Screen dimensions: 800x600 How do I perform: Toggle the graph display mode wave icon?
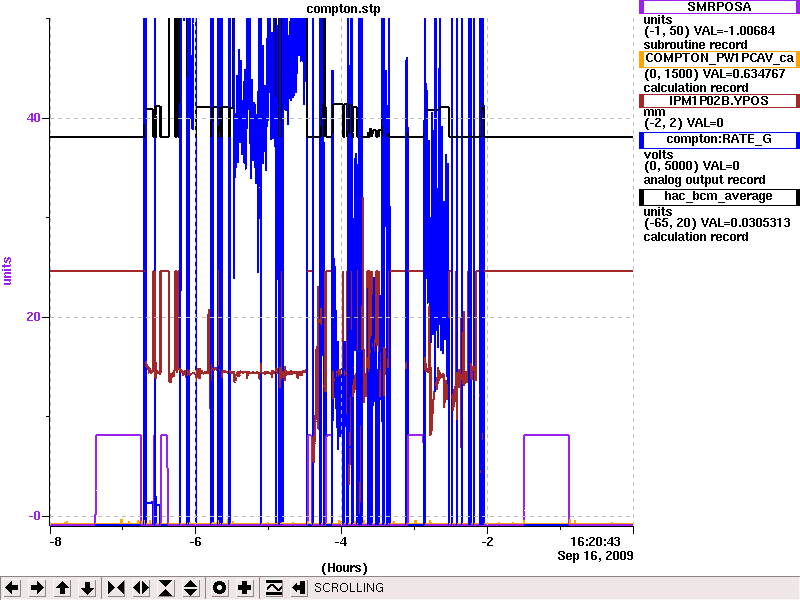[274, 588]
